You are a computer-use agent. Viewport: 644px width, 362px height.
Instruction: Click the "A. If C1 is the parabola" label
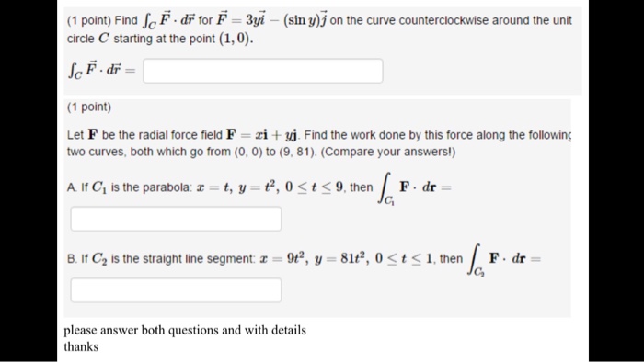(x=129, y=187)
